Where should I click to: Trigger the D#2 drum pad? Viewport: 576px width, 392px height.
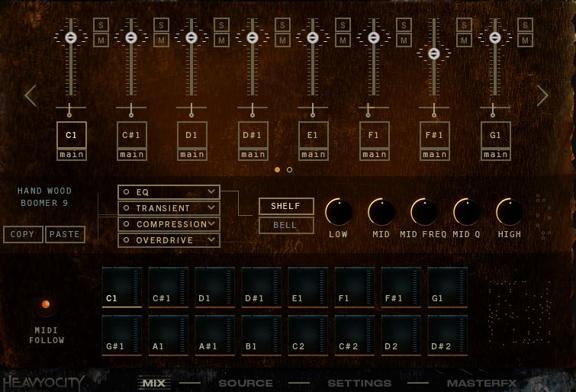click(x=447, y=335)
